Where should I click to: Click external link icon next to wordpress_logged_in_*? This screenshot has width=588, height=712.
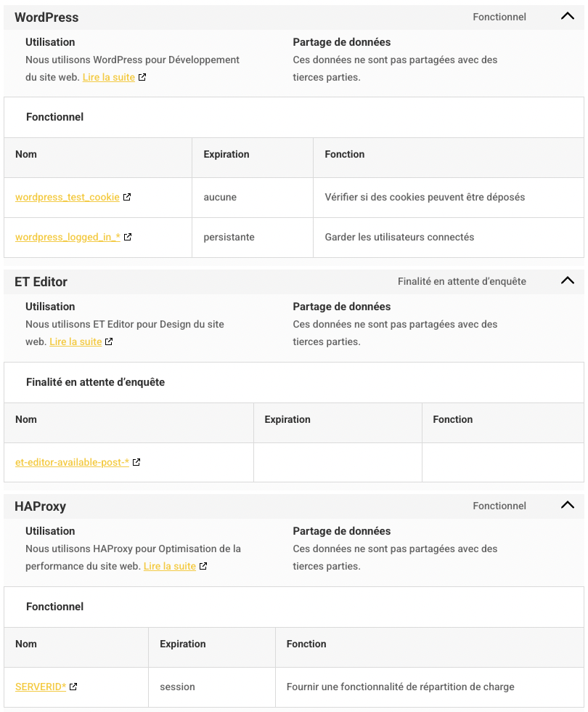(x=128, y=237)
